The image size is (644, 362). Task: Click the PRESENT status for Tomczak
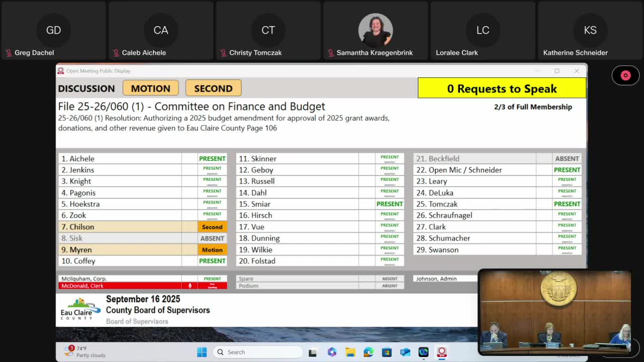(x=567, y=204)
